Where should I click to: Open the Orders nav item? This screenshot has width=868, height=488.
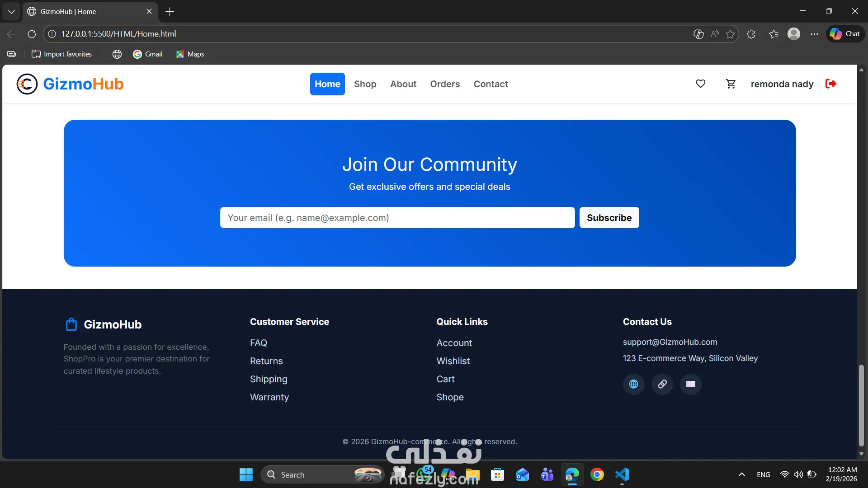[x=445, y=84]
